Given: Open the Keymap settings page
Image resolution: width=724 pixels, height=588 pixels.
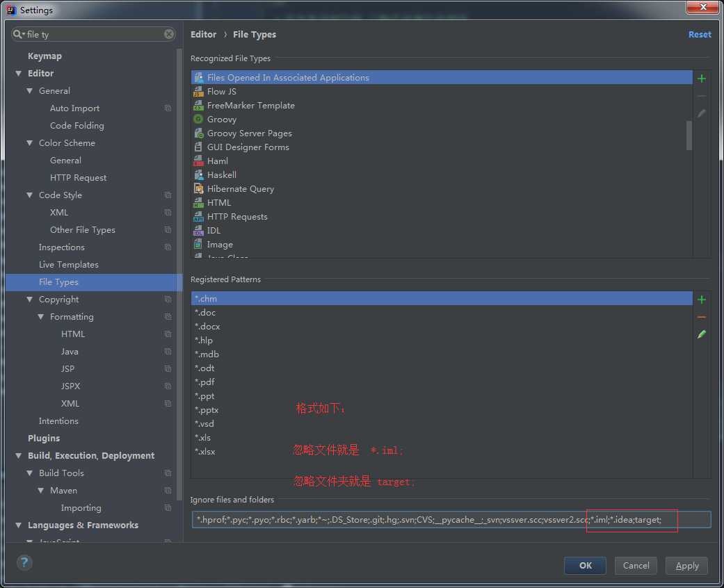Looking at the screenshot, I should (x=45, y=56).
